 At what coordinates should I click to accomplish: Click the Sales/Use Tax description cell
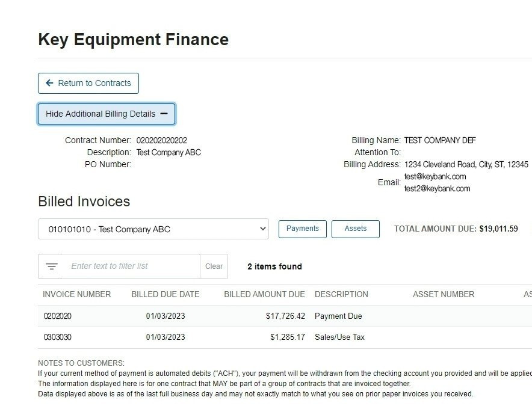tap(339, 337)
